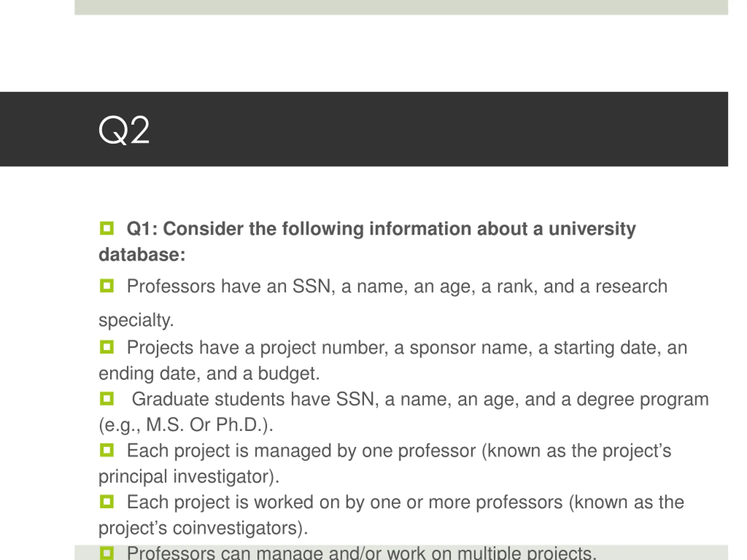The height and width of the screenshot is (560, 747).
Task: Click the Q2 slide title
Action: pyautogui.click(x=124, y=130)
